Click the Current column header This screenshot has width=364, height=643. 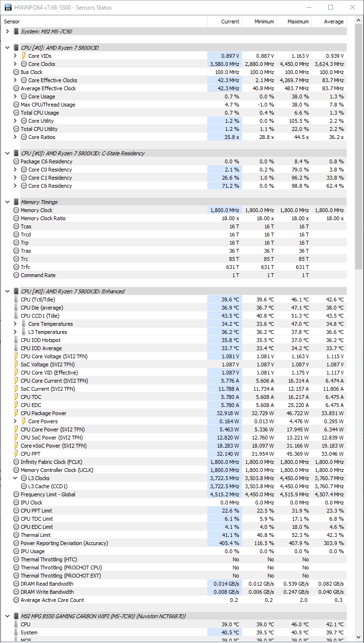tap(225, 21)
